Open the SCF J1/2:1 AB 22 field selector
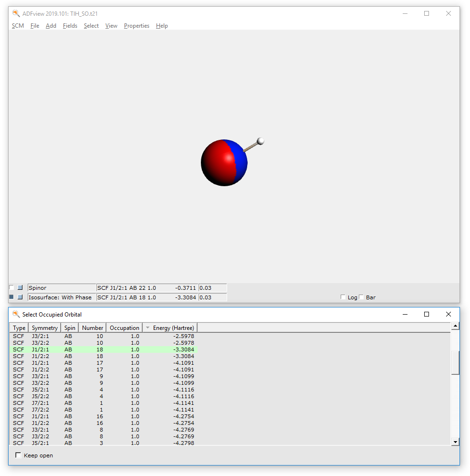Image resolution: width=470 pixels, height=476 pixels. point(147,288)
